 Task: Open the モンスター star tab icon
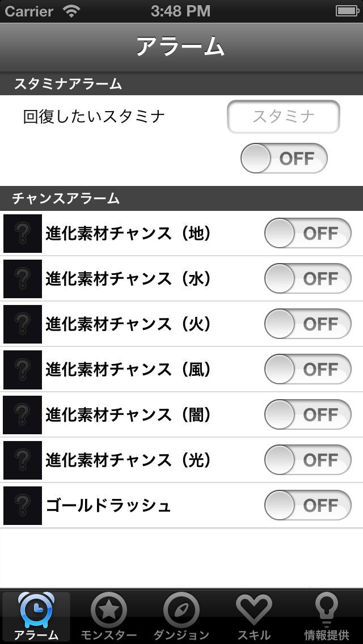pos(108,610)
